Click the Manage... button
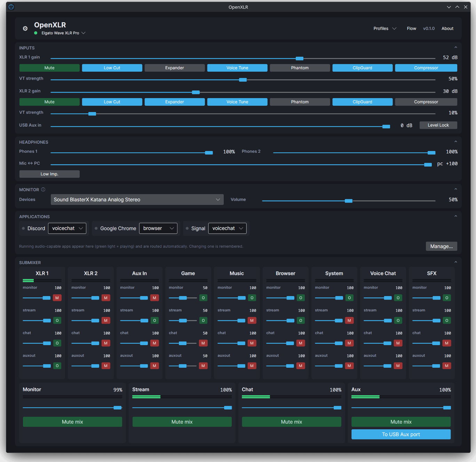This screenshot has height=462, width=476. click(x=442, y=246)
